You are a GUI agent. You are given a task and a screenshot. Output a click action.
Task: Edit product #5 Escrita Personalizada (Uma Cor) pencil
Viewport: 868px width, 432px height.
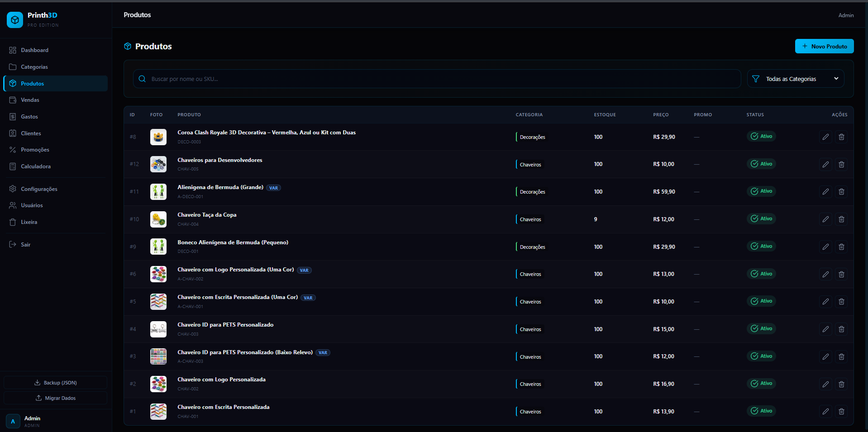825,301
